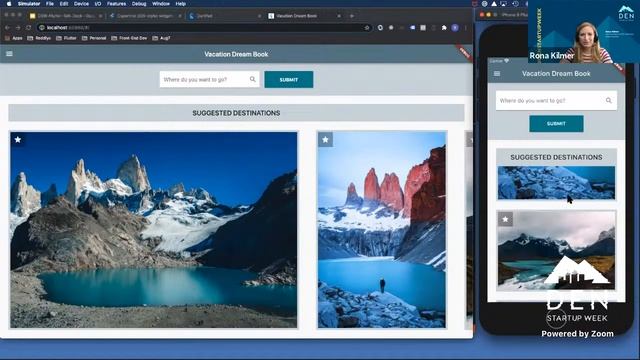Open the I/O menu
This screenshot has height=360, width=640.
coord(98,4)
